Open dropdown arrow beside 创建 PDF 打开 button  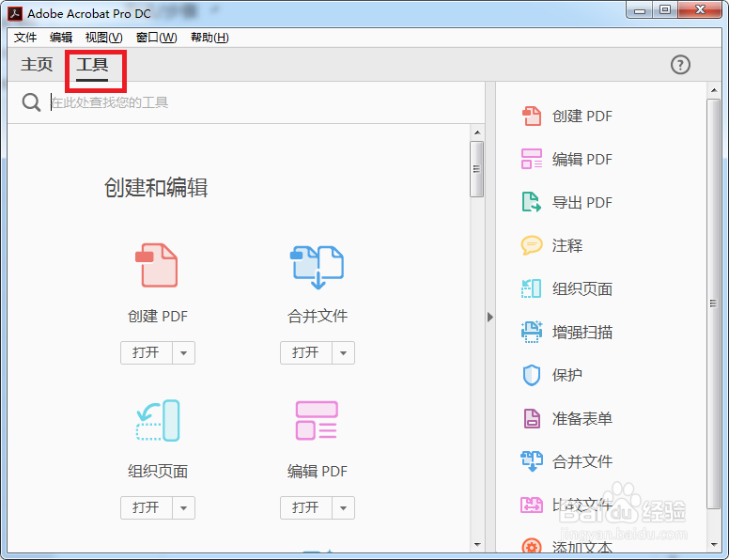tap(183, 353)
